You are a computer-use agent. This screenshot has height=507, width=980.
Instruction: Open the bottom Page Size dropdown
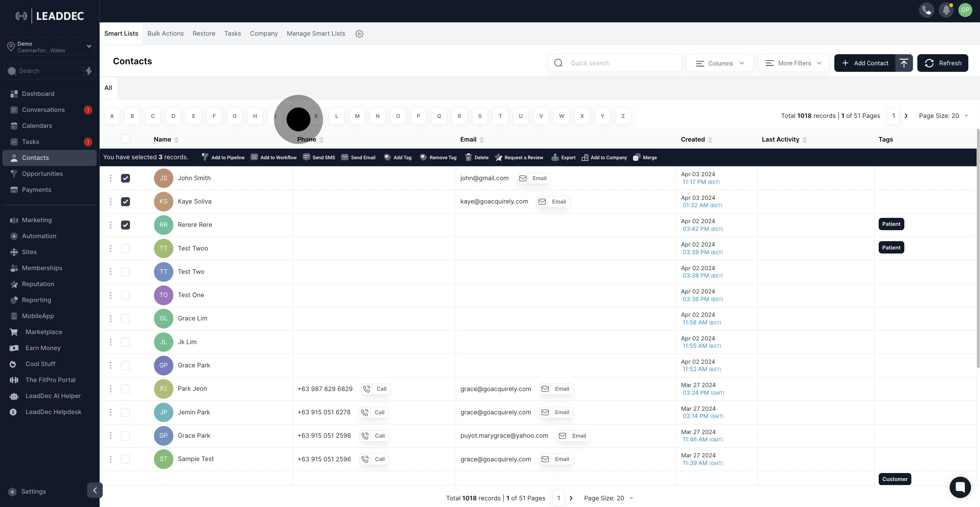pyautogui.click(x=609, y=498)
